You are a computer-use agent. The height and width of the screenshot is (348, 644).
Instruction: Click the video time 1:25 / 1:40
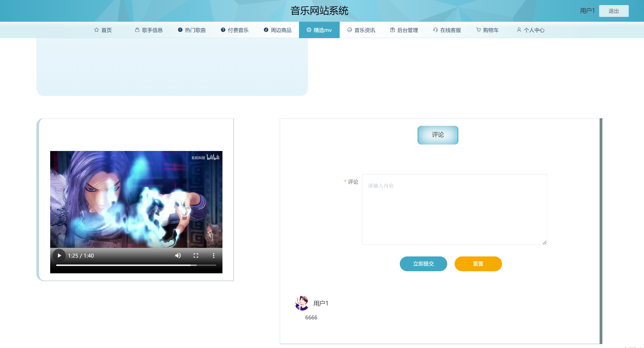click(x=81, y=256)
